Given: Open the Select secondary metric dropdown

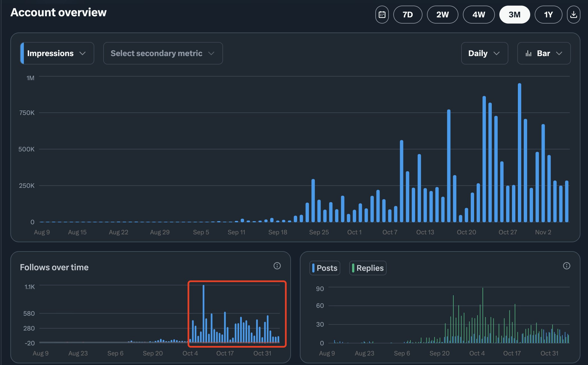Looking at the screenshot, I should [x=163, y=53].
